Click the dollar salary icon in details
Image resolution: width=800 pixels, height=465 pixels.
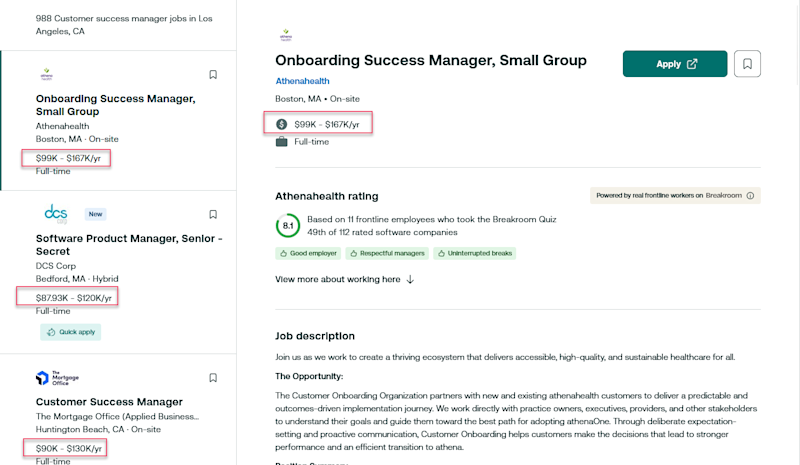click(x=282, y=124)
